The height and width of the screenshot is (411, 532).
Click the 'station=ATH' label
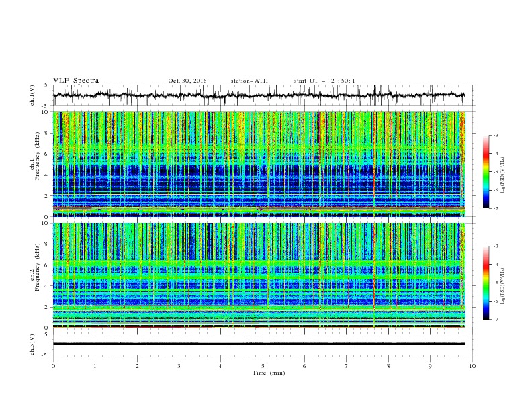pos(249,81)
